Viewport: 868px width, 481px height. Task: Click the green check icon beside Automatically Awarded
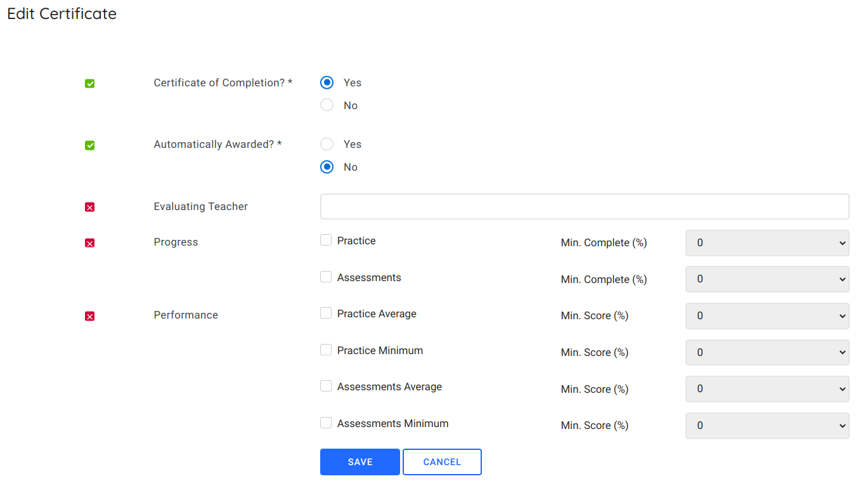coord(89,145)
